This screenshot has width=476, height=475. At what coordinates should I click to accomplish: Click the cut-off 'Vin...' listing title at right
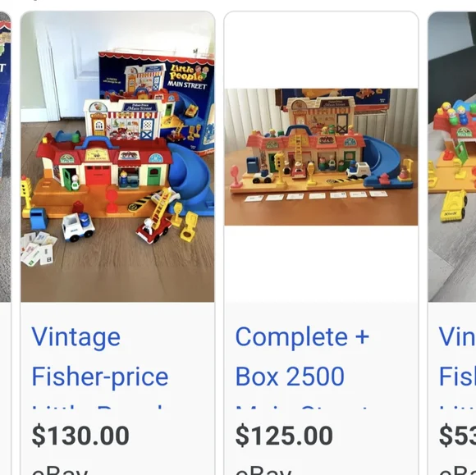click(457, 357)
